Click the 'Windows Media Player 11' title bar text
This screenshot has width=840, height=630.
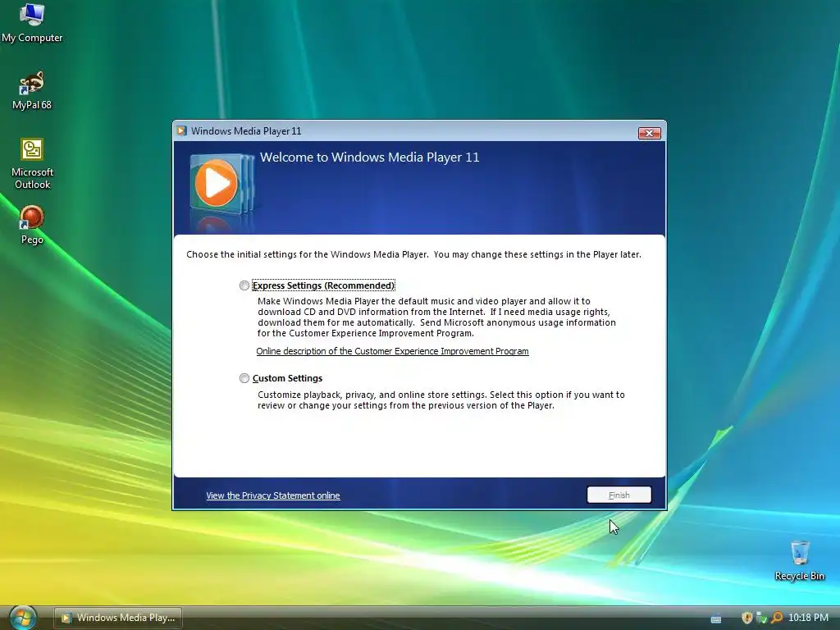(246, 131)
